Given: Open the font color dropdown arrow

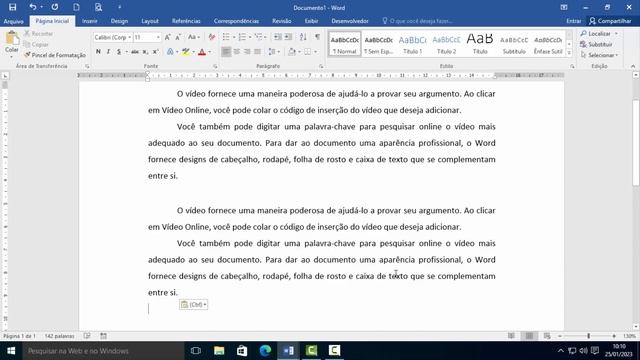Looking at the screenshot, I should tap(209, 52).
